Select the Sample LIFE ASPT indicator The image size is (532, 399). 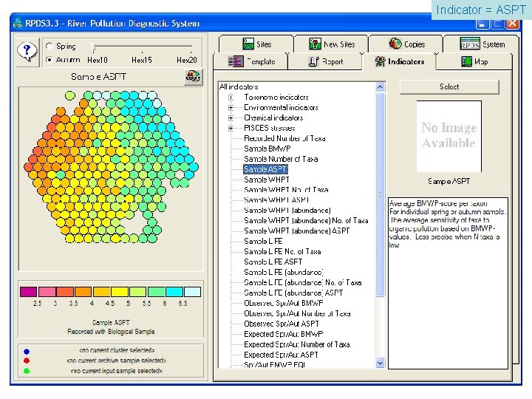tap(273, 262)
